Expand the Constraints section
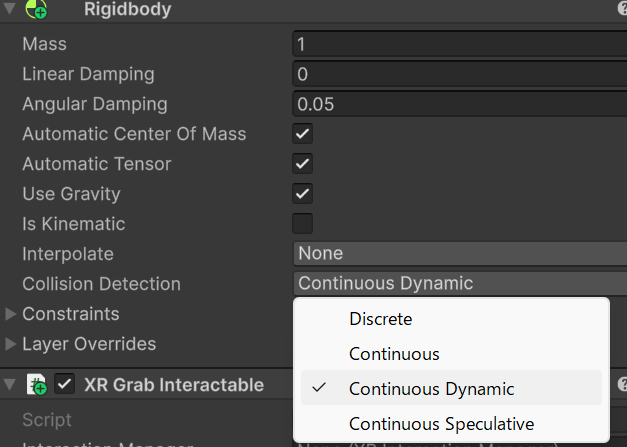Screen dimensions: 627x447 click(11, 314)
